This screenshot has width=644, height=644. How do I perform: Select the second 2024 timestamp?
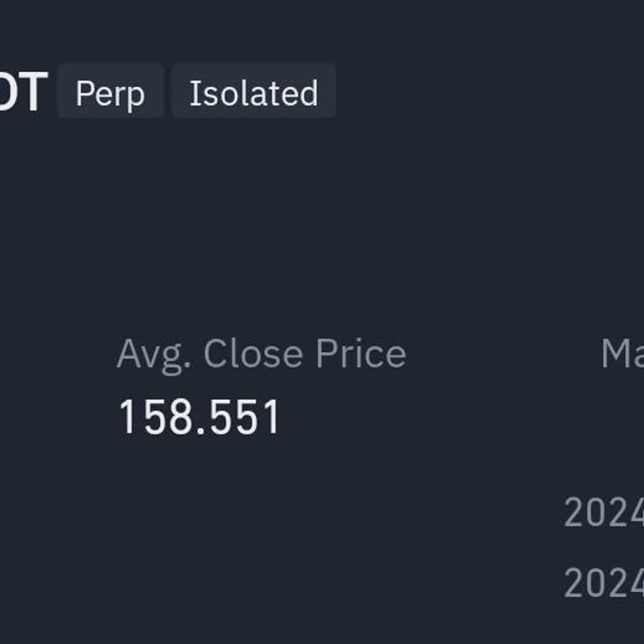(604, 583)
